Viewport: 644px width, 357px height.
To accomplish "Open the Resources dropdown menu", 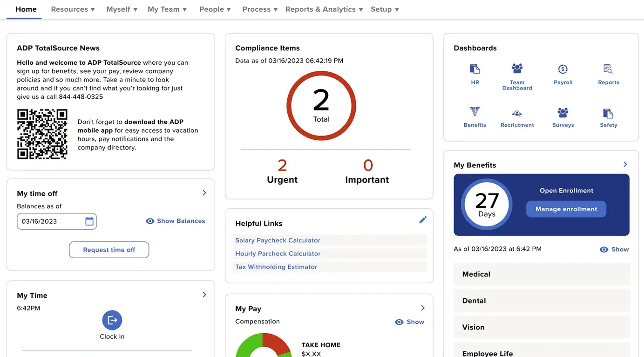I will pyautogui.click(x=73, y=9).
